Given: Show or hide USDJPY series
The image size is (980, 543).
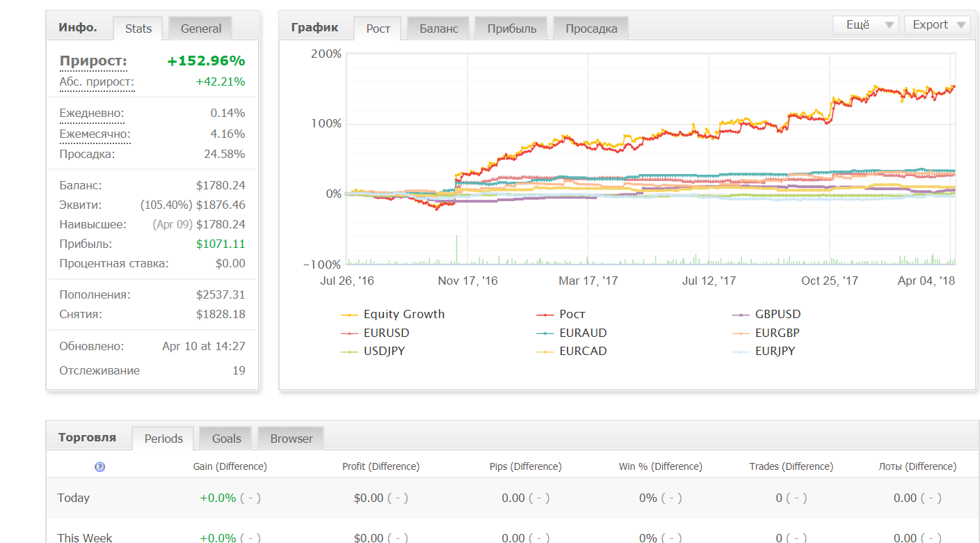Looking at the screenshot, I should [373, 351].
